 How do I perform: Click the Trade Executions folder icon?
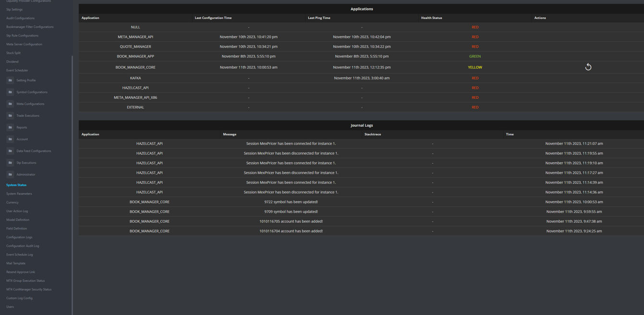point(10,116)
